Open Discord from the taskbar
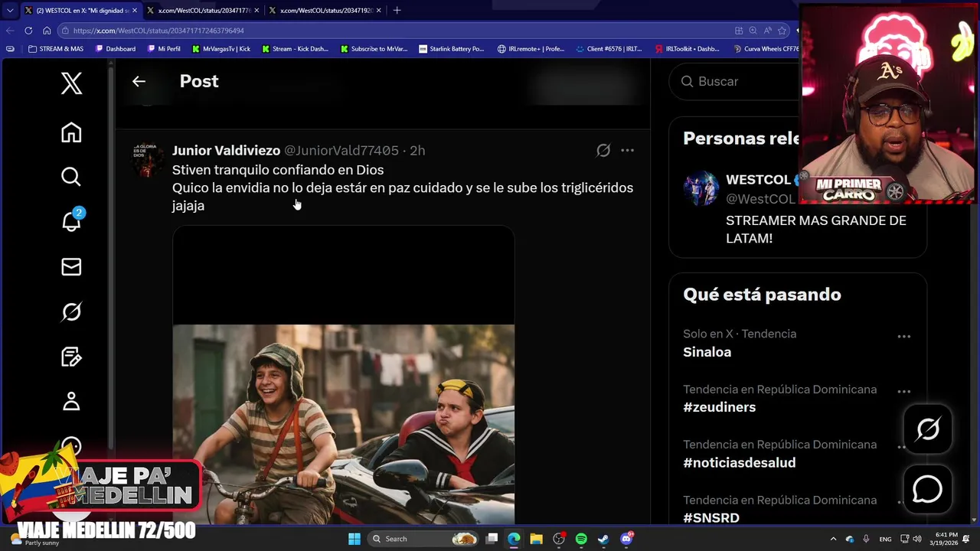980x551 pixels. 626,539
